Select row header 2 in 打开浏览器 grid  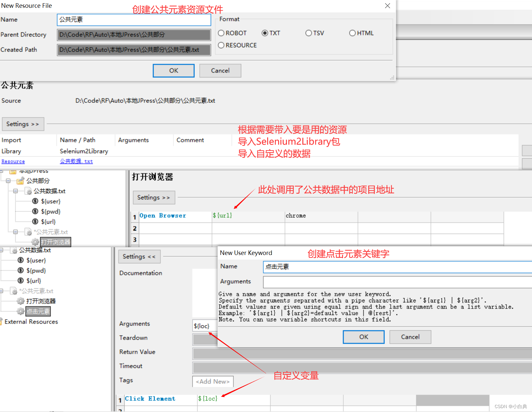135,228
